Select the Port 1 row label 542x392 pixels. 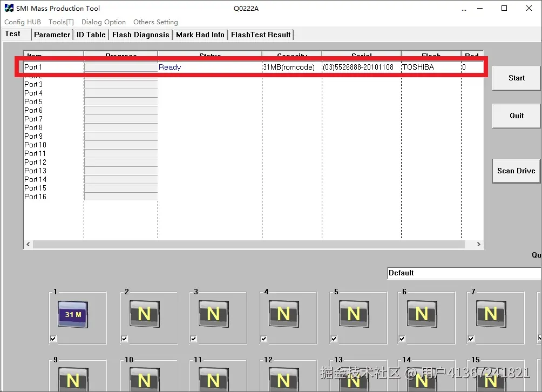coord(33,67)
